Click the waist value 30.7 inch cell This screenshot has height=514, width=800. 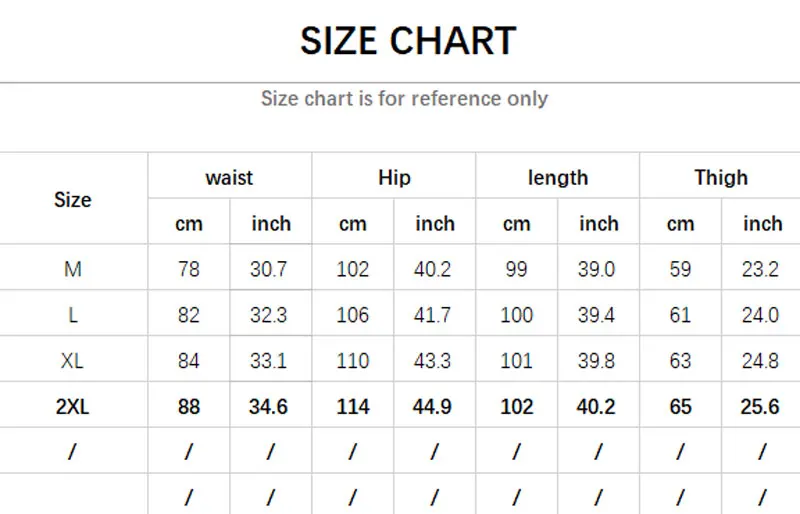coord(270,269)
